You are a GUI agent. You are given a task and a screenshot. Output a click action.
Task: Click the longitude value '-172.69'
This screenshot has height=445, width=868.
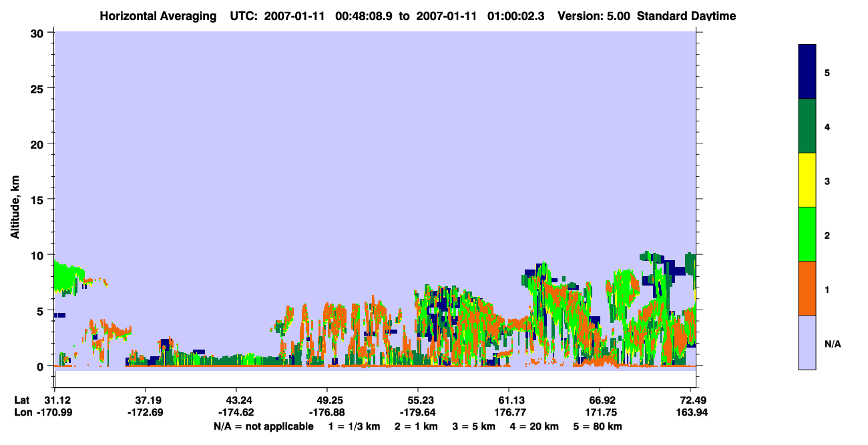[145, 412]
